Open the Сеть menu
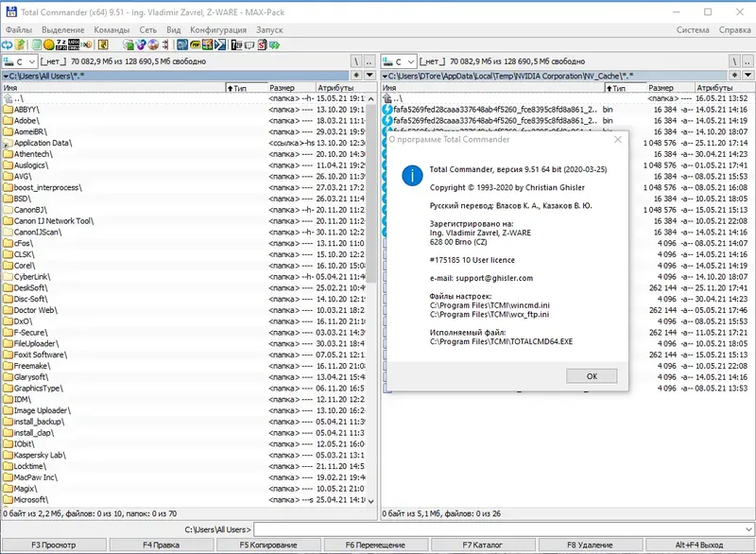 [147, 29]
